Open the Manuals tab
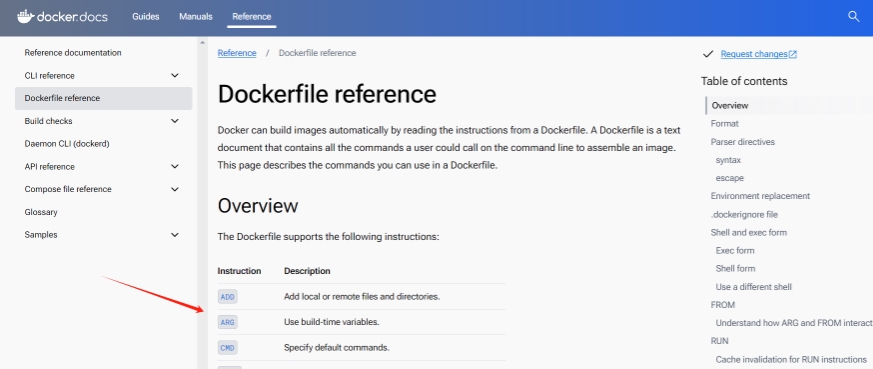Viewport: 873px width, 369px height. pyautogui.click(x=195, y=17)
